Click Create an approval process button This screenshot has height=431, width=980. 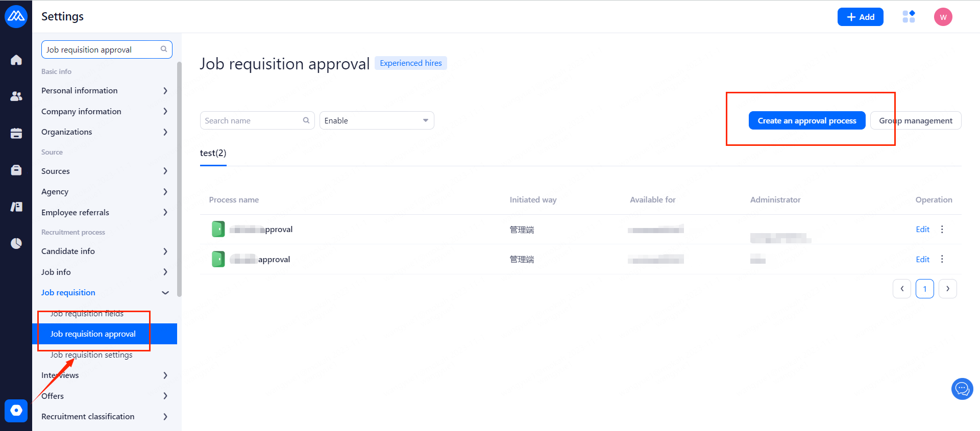(x=806, y=121)
